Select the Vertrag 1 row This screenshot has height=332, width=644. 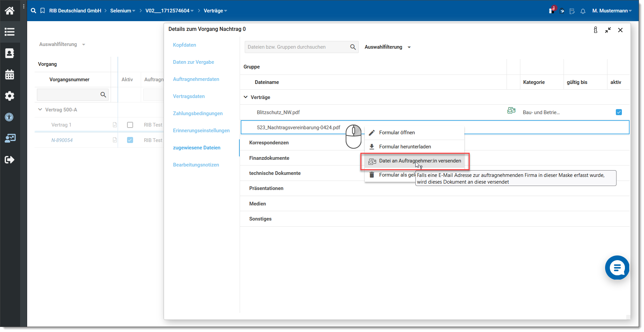click(x=61, y=125)
